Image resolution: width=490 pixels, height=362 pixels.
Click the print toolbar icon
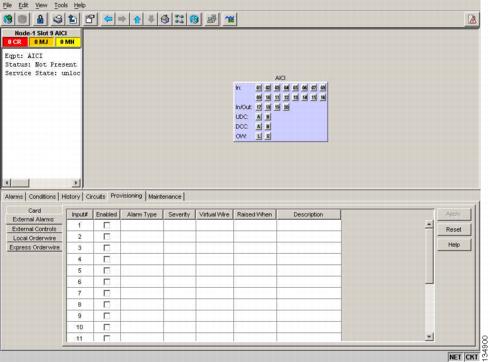point(58,19)
